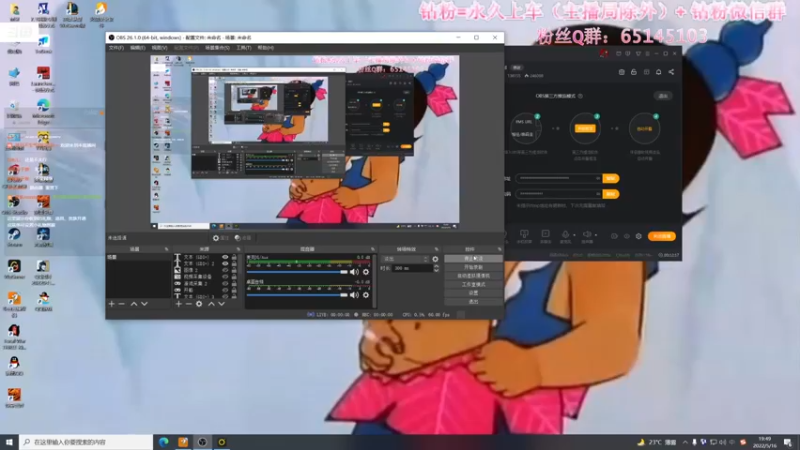Add a new scene with the plus icon
The width and height of the screenshot is (800, 450).
pos(112,304)
